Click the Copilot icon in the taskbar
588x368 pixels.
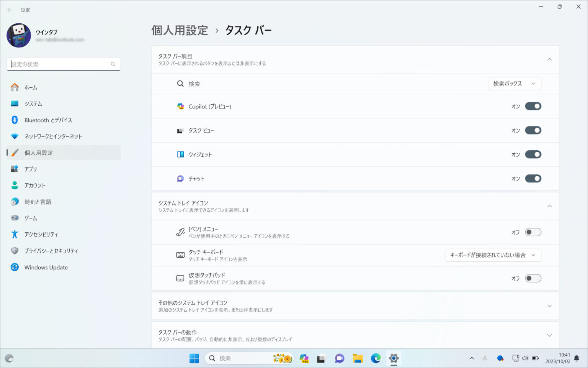[x=304, y=358]
